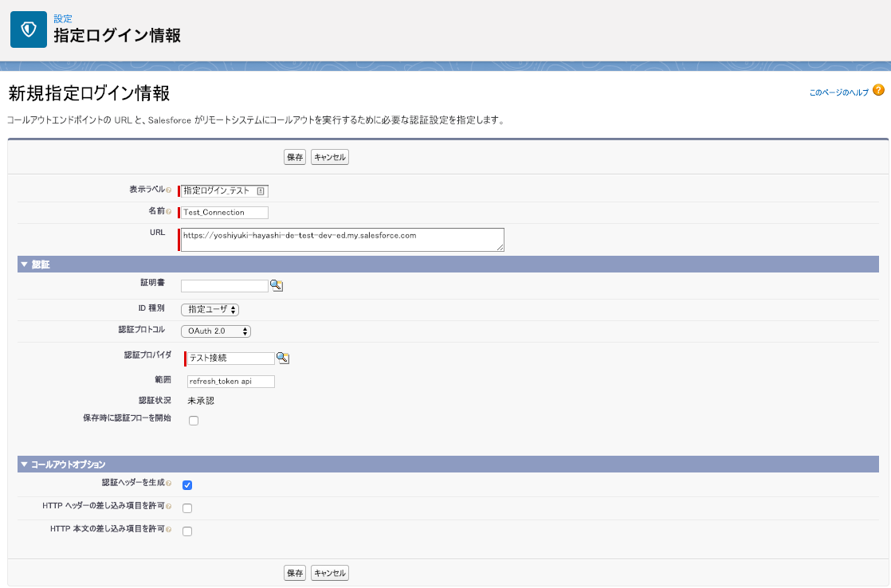Image resolution: width=891 pixels, height=588 pixels.
Task: Enable HTTP 本文の差し込み項目を許可 checkbox
Action: pyautogui.click(x=187, y=531)
